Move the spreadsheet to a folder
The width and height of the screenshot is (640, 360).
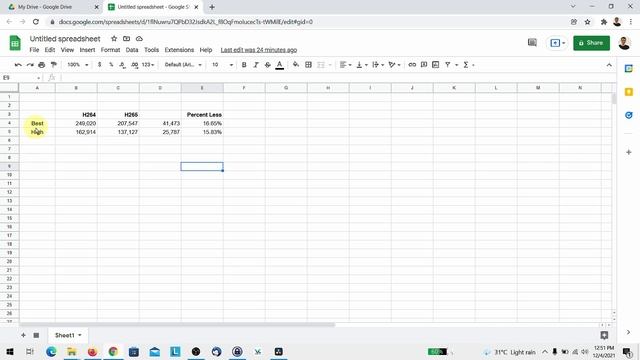click(127, 38)
